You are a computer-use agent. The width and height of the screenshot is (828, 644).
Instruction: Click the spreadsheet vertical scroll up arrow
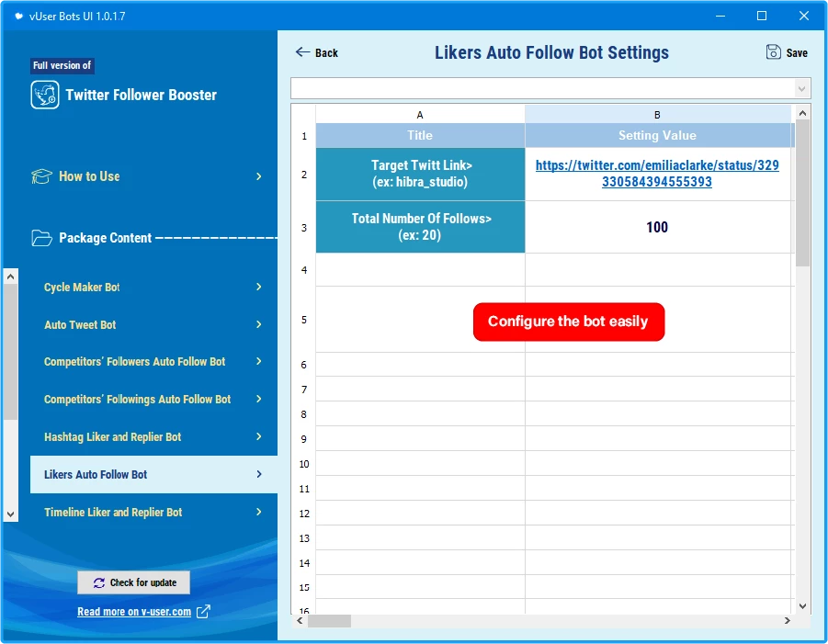click(802, 112)
